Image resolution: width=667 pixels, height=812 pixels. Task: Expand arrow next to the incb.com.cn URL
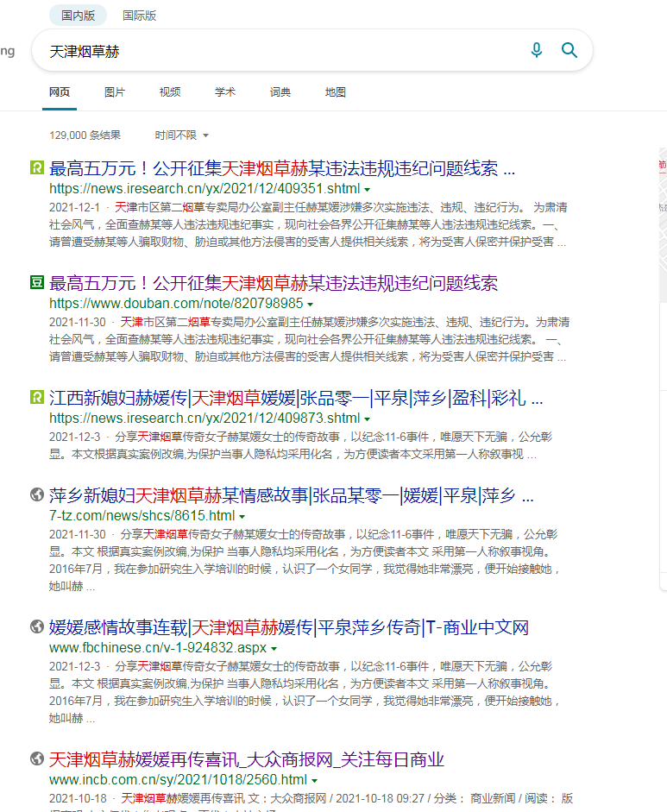pyautogui.click(x=314, y=781)
